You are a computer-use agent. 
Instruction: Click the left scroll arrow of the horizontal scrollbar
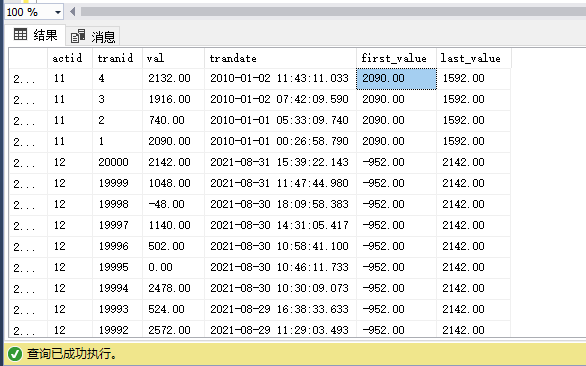73,12
